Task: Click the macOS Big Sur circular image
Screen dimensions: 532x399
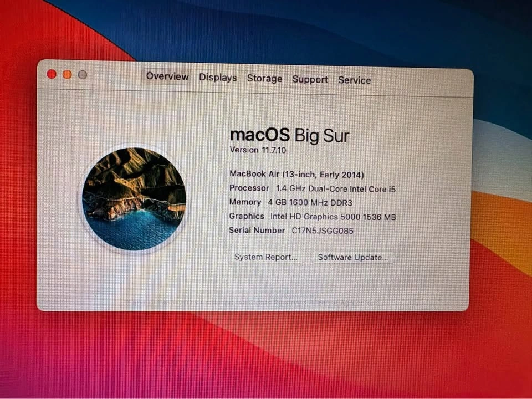Action: 134,199
